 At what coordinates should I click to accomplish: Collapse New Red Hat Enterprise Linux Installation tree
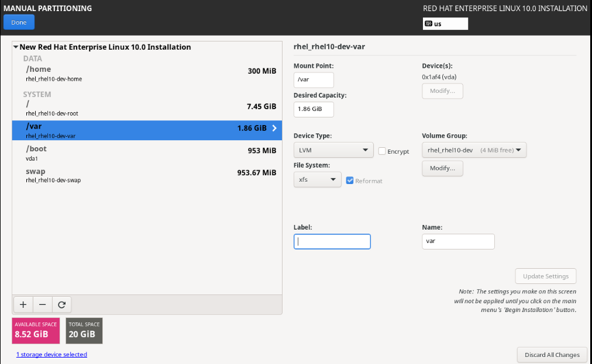pos(16,47)
